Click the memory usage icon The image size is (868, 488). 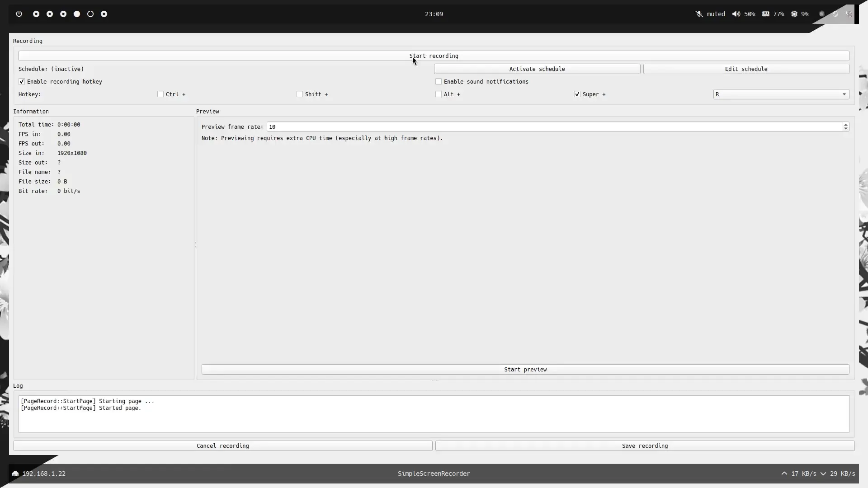click(x=765, y=14)
